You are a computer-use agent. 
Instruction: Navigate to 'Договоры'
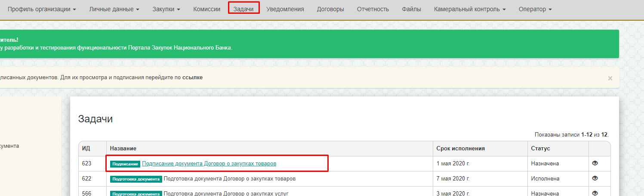330,9
